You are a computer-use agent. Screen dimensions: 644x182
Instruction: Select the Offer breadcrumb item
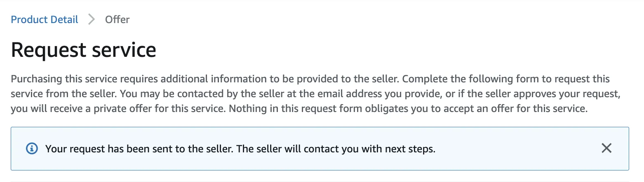click(117, 19)
